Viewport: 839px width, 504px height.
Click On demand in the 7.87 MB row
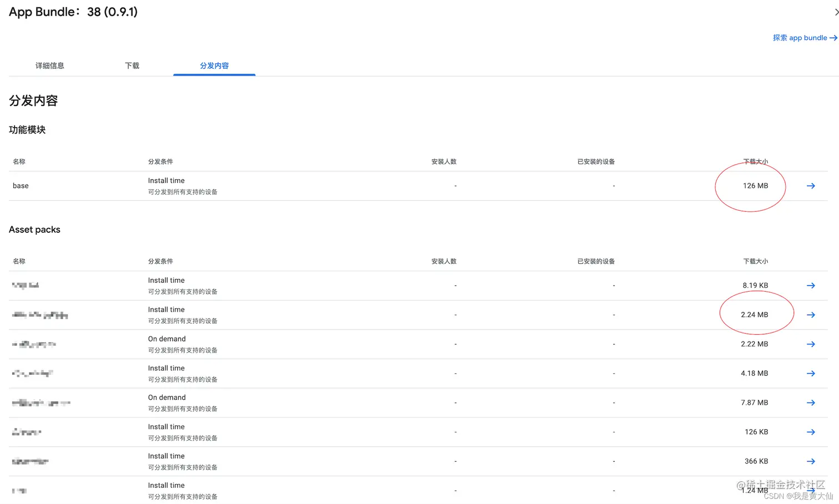[167, 398]
